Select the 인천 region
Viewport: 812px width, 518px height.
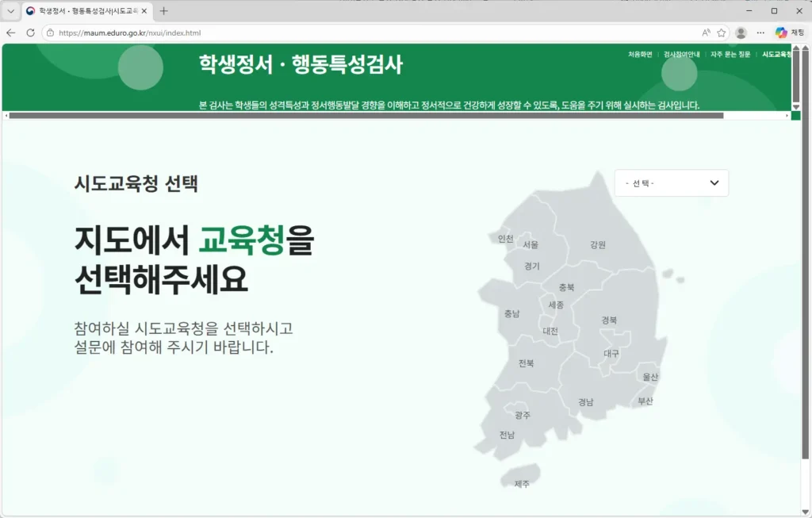pyautogui.click(x=505, y=237)
